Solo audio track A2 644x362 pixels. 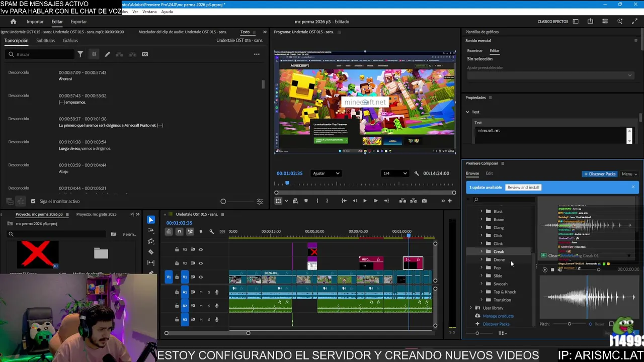[x=209, y=306]
